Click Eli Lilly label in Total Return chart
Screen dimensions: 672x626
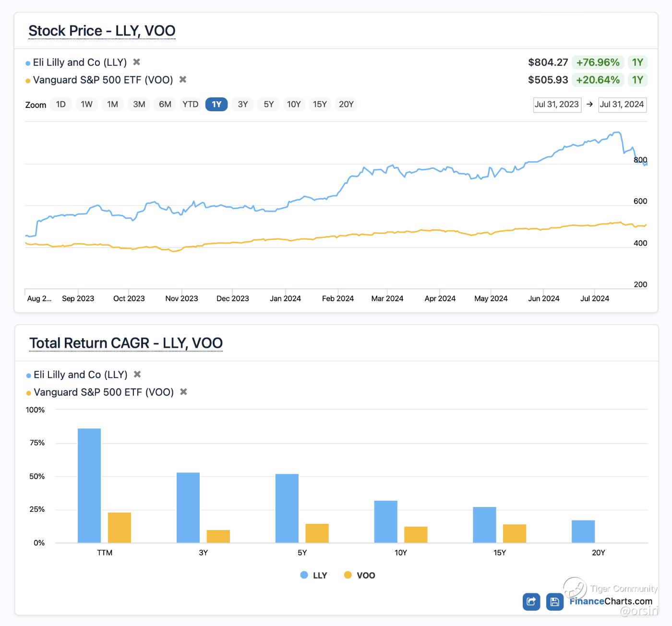point(81,375)
